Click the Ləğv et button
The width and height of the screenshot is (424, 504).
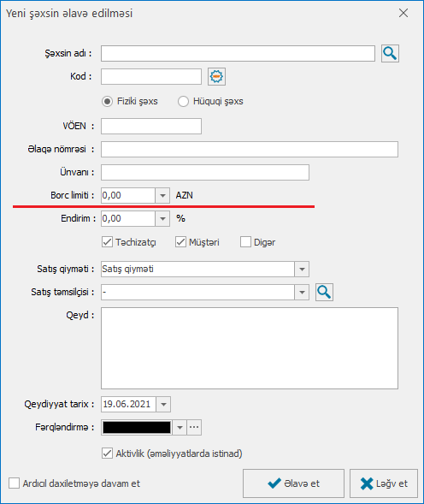click(x=384, y=483)
